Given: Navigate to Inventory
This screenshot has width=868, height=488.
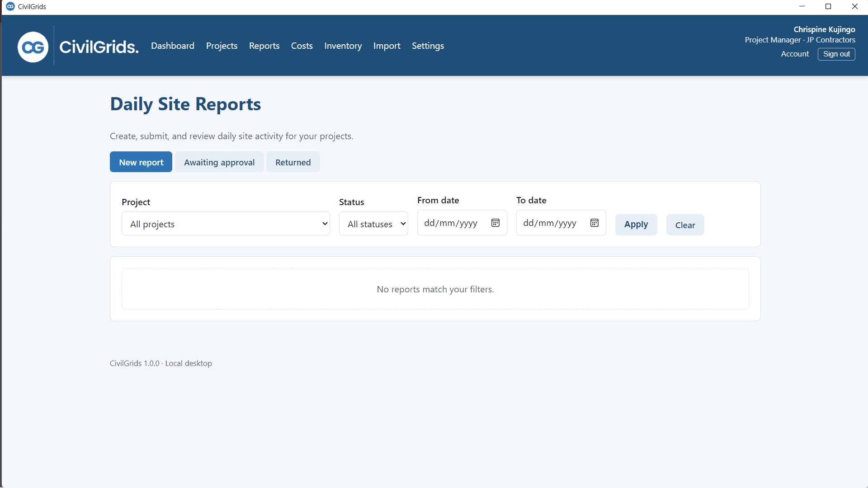Looking at the screenshot, I should (x=343, y=46).
